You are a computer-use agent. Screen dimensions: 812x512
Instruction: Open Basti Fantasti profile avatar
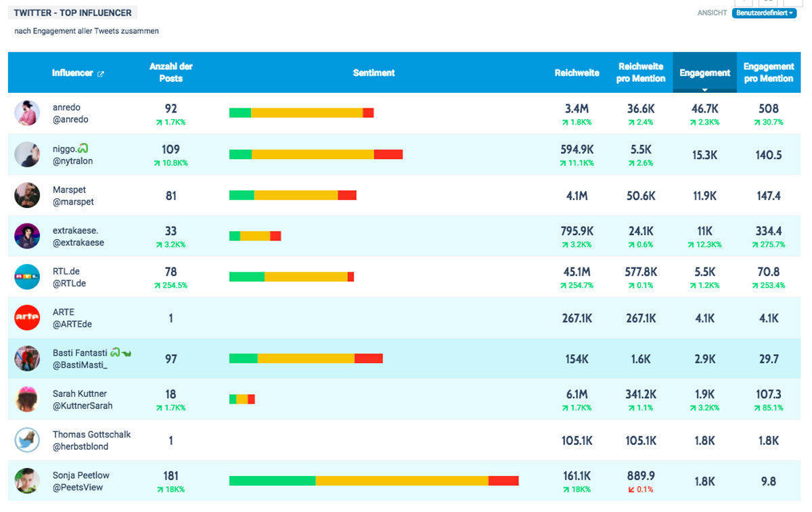27,358
